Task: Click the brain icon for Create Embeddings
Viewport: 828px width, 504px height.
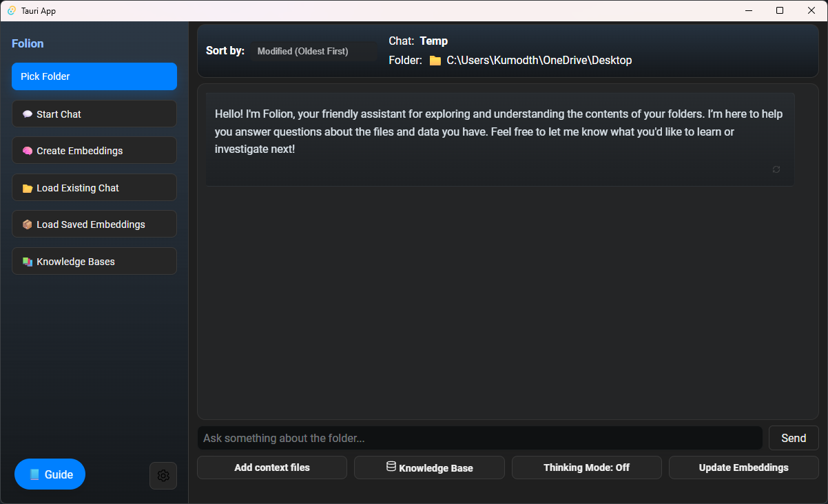Action: [28, 151]
